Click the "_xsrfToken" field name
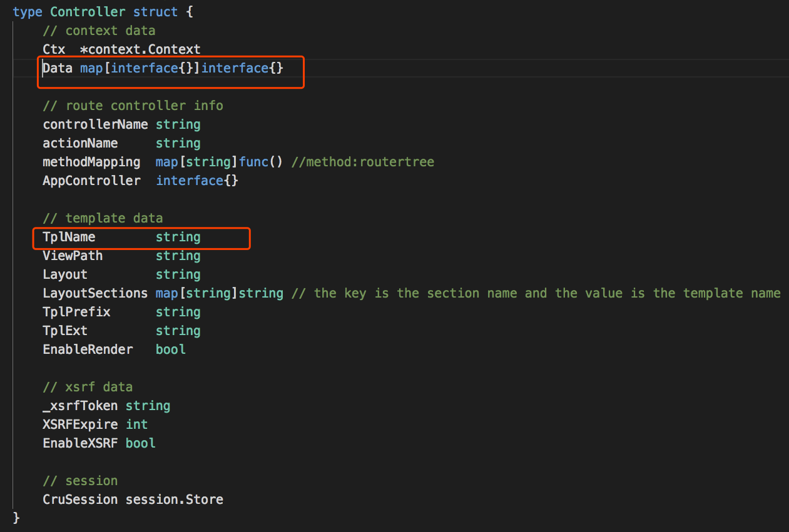Viewport: 789px width, 532px height. click(80, 406)
